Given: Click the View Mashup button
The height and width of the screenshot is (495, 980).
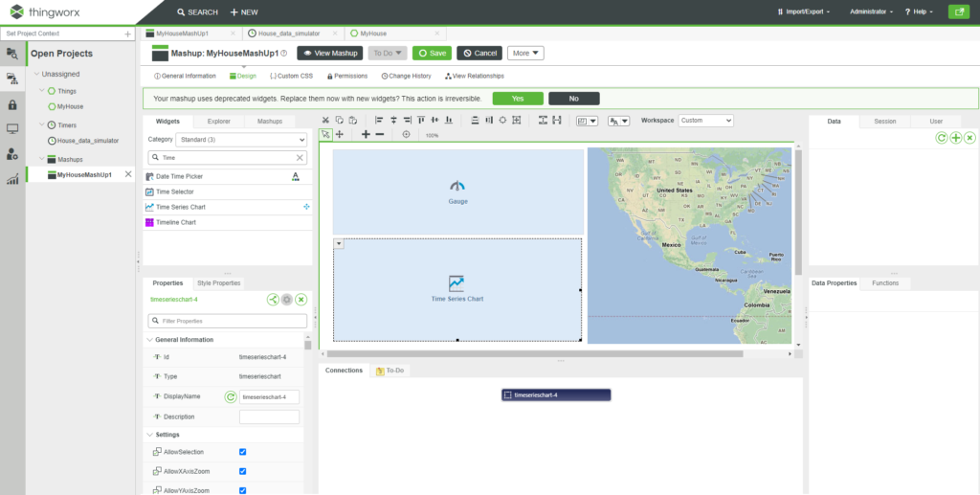Looking at the screenshot, I should pos(330,53).
